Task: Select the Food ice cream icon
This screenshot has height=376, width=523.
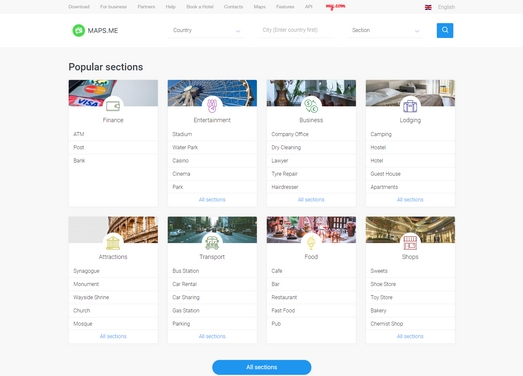Action: (311, 243)
